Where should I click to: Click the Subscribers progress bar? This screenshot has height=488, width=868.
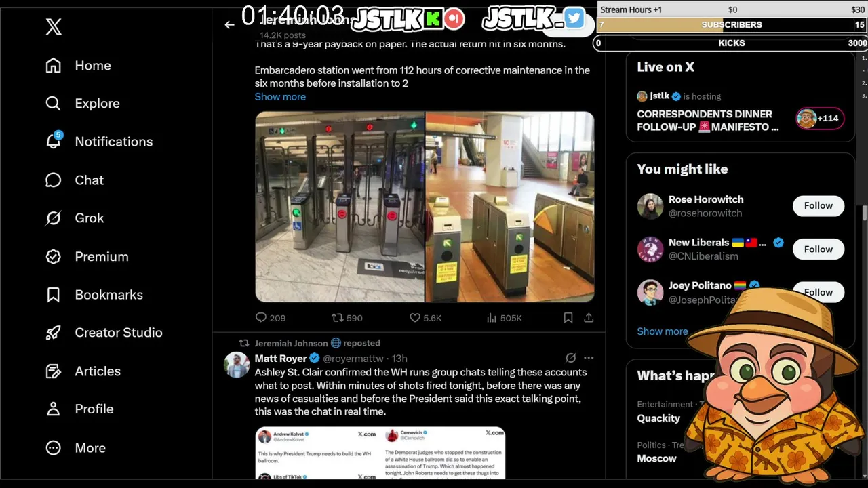[x=732, y=25]
